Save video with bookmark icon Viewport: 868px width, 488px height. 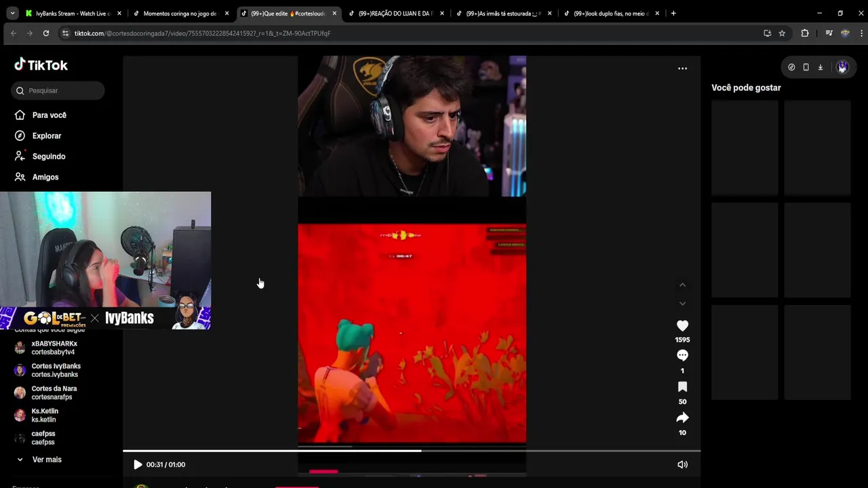tap(682, 387)
